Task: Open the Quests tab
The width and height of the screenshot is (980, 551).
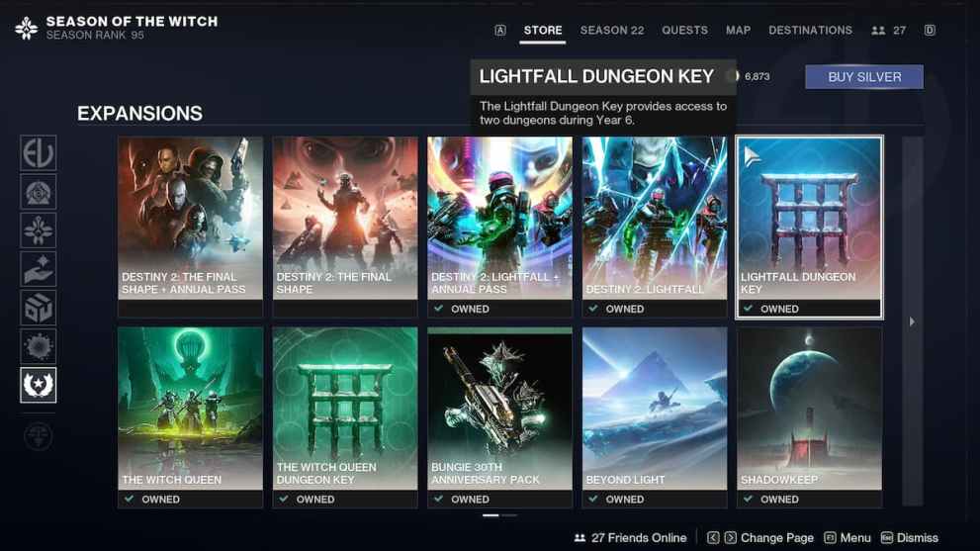Action: [684, 31]
